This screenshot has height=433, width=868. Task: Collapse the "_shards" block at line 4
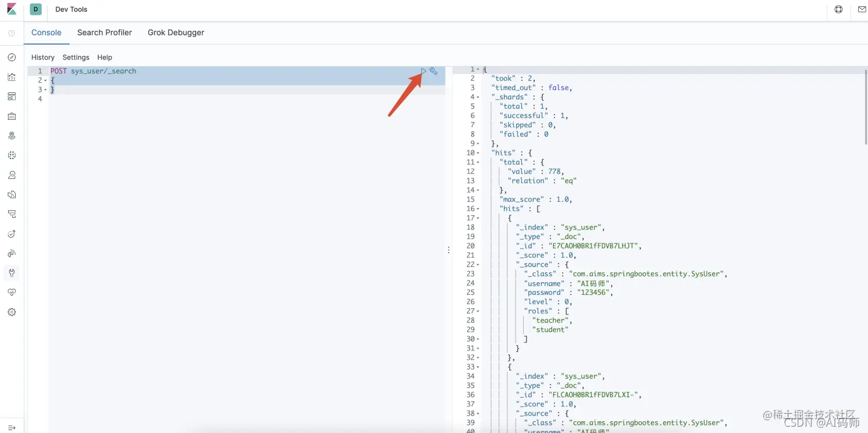[478, 97]
